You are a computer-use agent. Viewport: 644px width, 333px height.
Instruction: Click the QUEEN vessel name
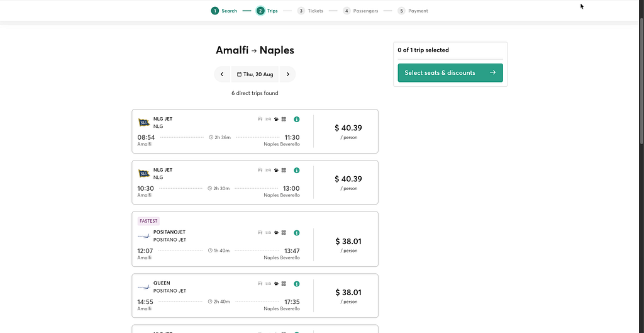click(x=162, y=283)
